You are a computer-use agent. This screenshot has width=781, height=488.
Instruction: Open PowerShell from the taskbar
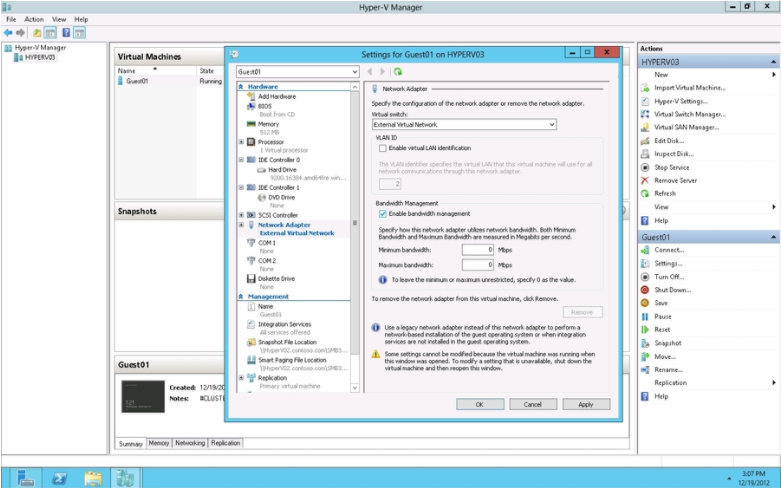pos(59,478)
